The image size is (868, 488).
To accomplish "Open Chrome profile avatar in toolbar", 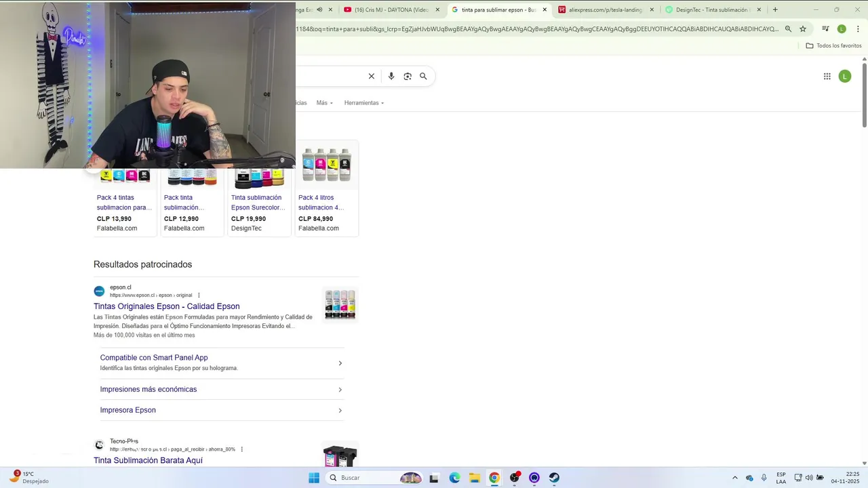I will click(842, 28).
